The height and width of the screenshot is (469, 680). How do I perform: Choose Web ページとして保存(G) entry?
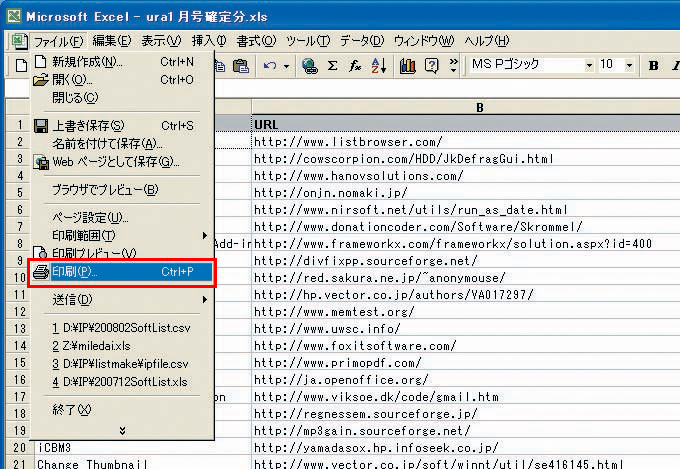point(122,162)
